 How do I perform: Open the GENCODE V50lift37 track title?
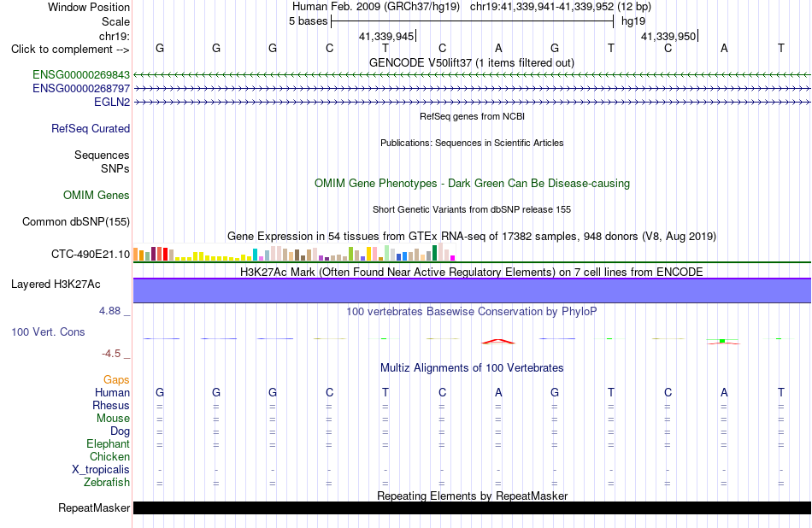(471, 62)
